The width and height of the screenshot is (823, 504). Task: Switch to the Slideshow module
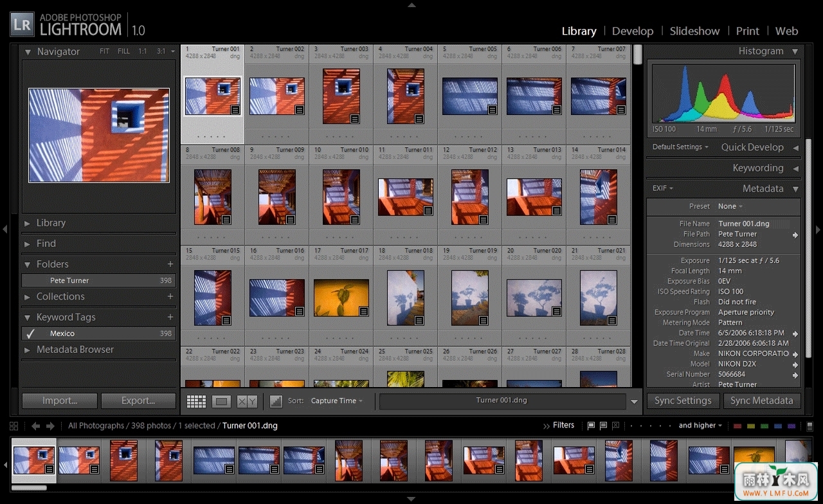coord(694,31)
